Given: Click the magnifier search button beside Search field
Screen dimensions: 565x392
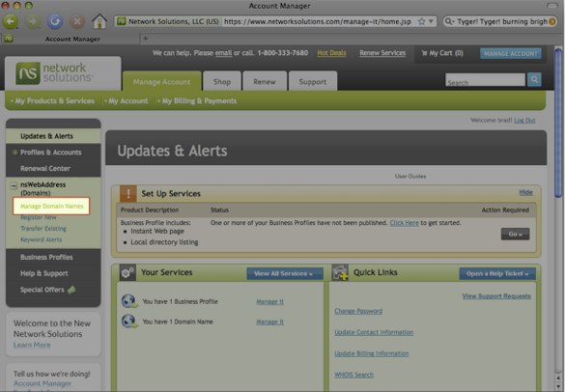Looking at the screenshot, I should [534, 79].
